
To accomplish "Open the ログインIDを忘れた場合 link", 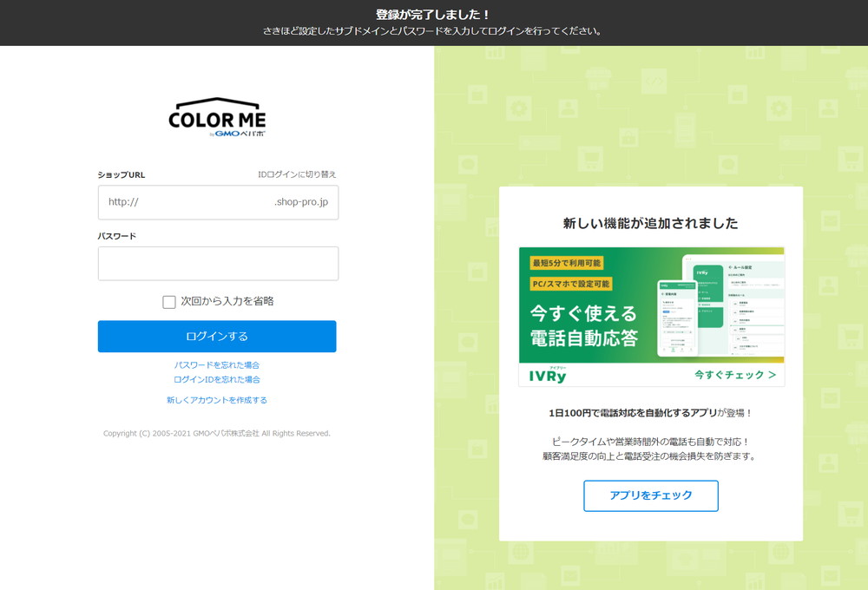I will (x=217, y=380).
